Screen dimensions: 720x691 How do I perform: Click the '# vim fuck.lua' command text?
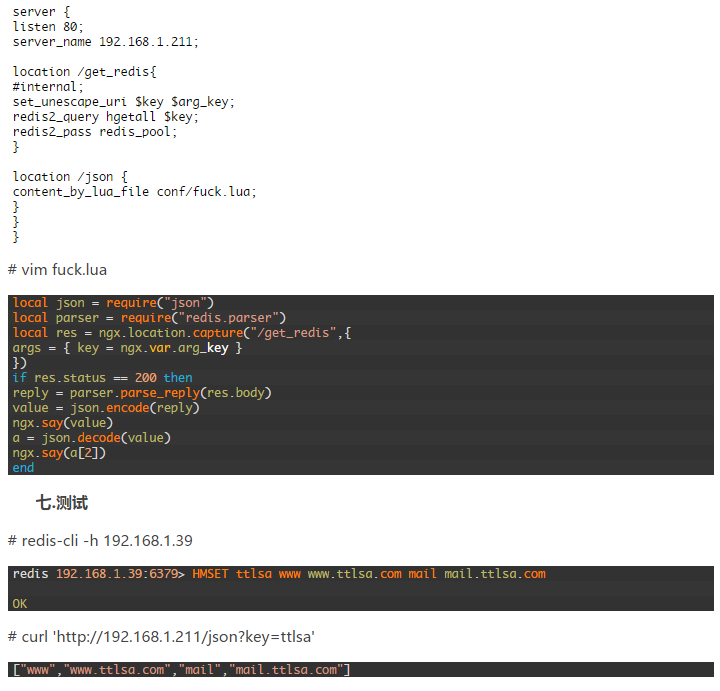pos(57,270)
